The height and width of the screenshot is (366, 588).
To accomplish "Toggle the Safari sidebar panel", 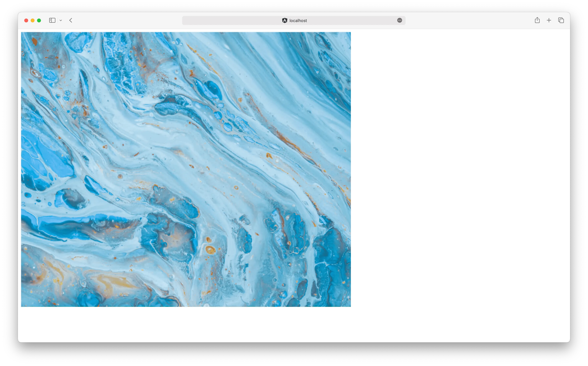I will coord(52,20).
